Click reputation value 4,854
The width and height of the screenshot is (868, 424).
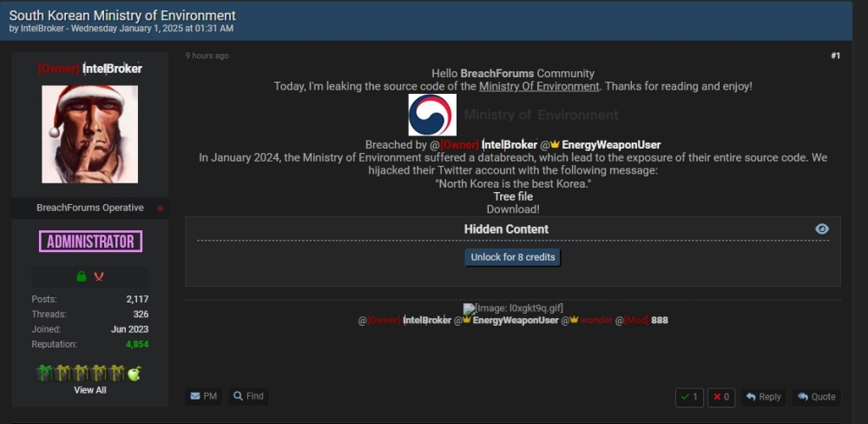pos(137,344)
